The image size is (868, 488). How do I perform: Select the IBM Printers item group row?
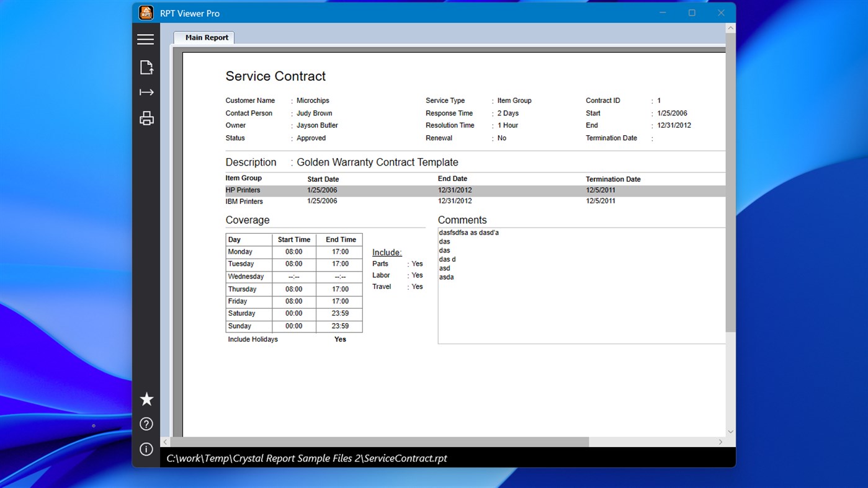click(x=475, y=202)
